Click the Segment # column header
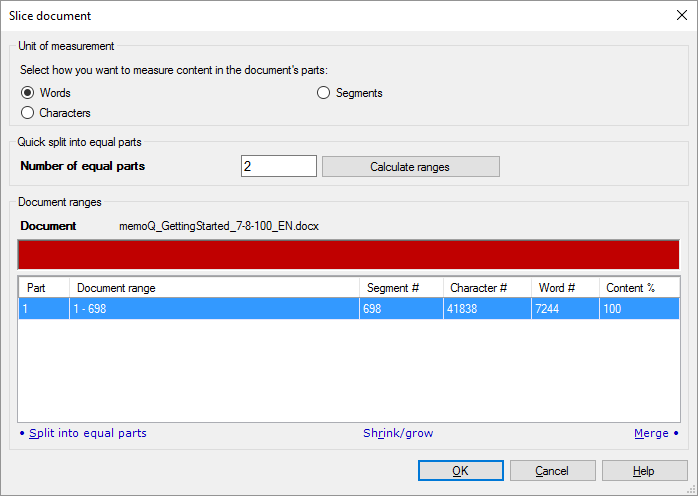The height and width of the screenshot is (496, 698). click(x=400, y=288)
